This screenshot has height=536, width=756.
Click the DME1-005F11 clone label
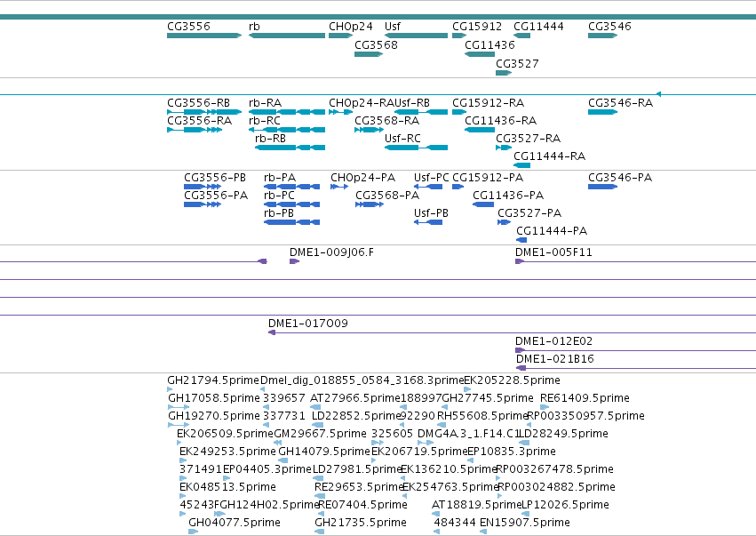(554, 252)
